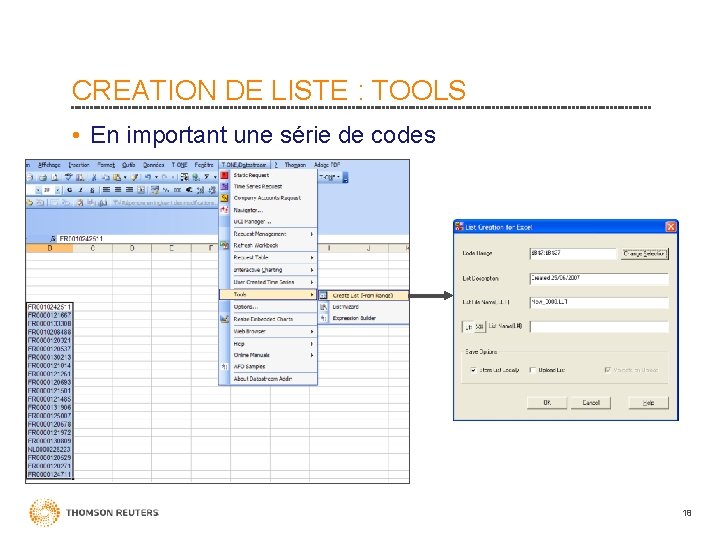Click the List Wizard submenu icon
Viewport: 720px width, 540px height.
(324, 307)
